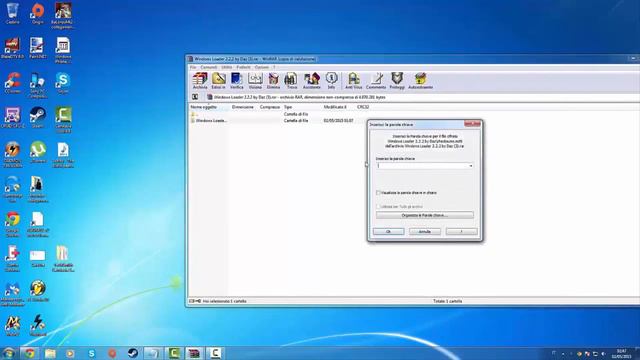640x360 pixels.
Task: Open the Steam desktop shortcut
Action: (x=38, y=118)
